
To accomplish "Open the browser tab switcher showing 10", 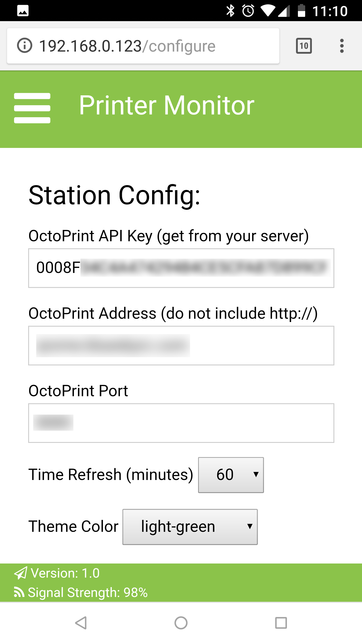I will (x=304, y=46).
